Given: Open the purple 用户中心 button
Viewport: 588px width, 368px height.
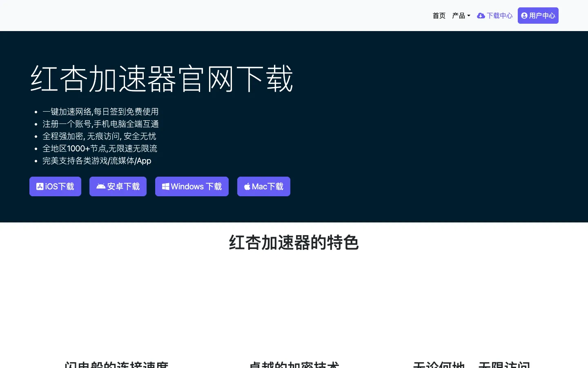Looking at the screenshot, I should (538, 16).
